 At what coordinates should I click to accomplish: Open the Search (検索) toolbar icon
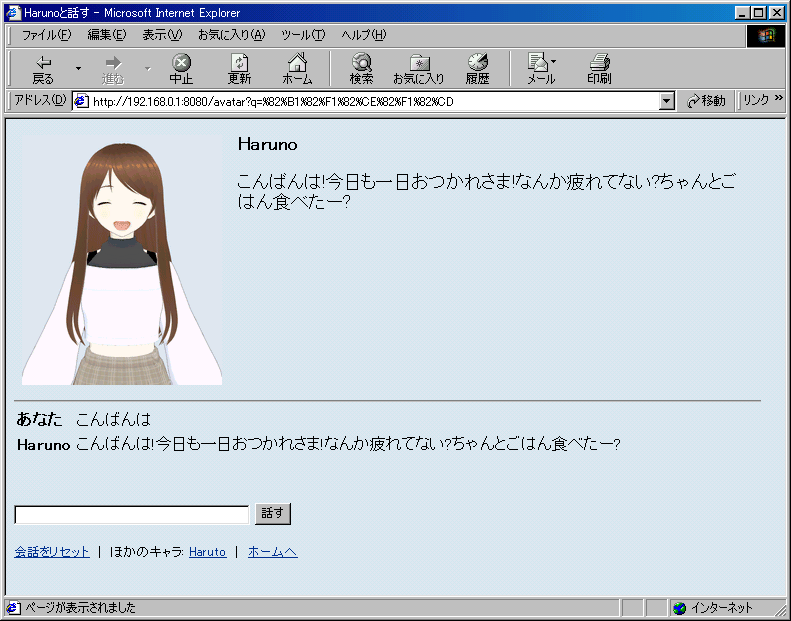pos(362,69)
